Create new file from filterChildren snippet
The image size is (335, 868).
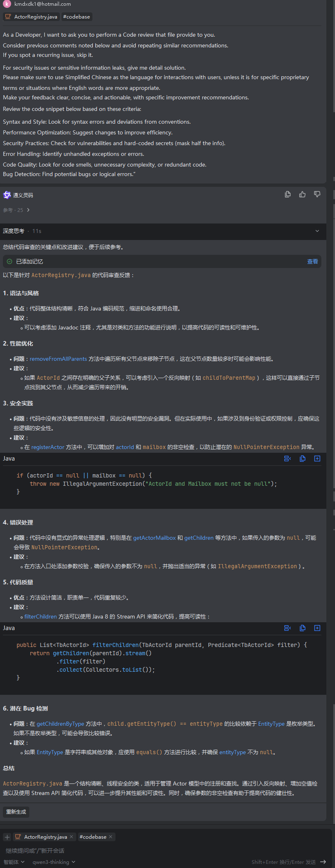click(317, 628)
